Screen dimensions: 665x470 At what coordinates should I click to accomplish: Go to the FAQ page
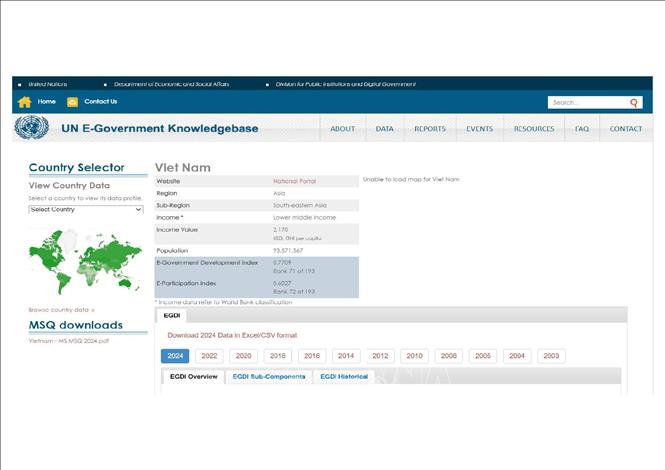(x=581, y=129)
